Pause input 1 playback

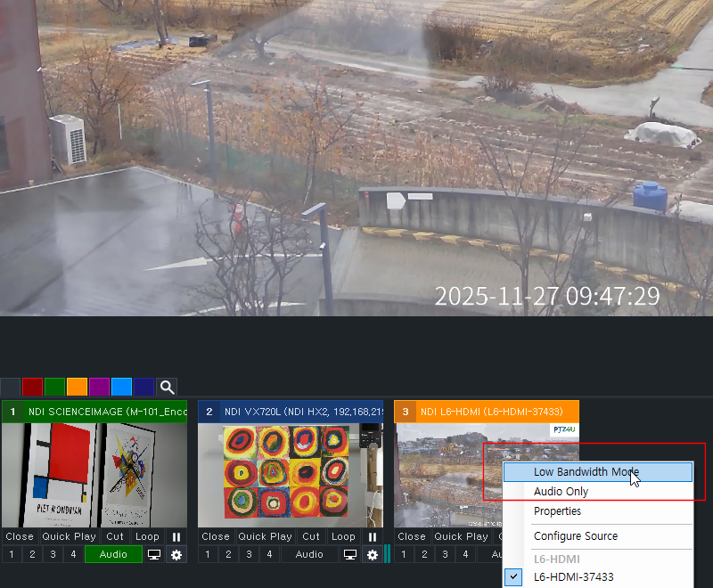(176, 536)
